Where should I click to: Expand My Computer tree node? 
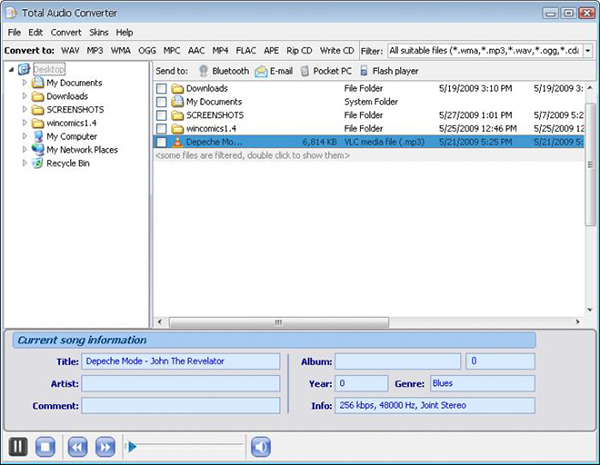click(x=25, y=136)
